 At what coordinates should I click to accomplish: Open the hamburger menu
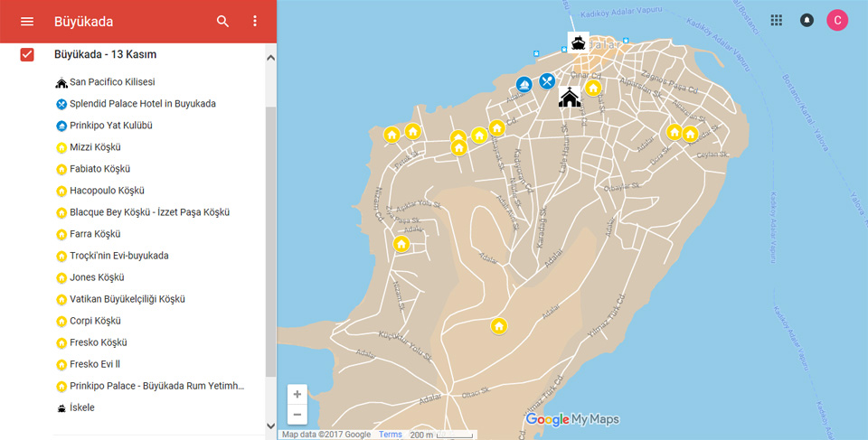click(27, 21)
